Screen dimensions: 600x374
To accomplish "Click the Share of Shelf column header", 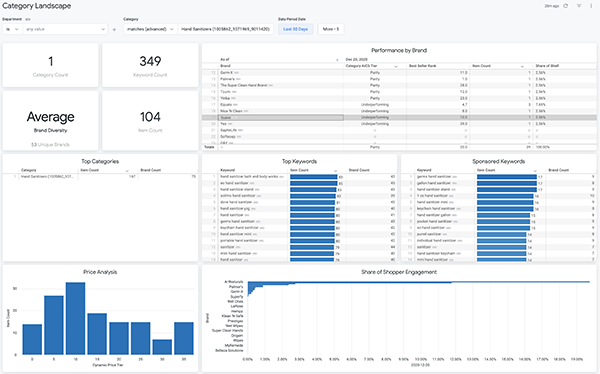I will 547,66.
